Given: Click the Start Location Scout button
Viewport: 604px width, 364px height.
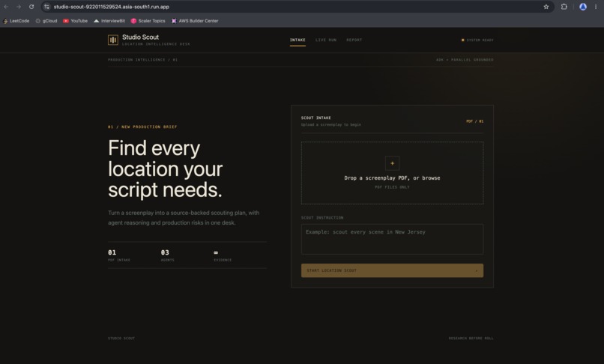Looking at the screenshot, I should [x=392, y=270].
